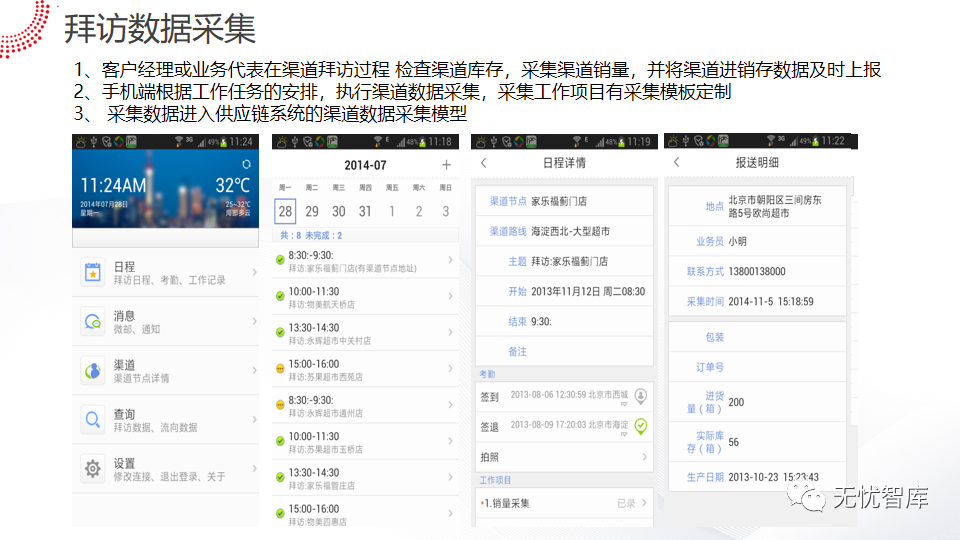Tap 渠道路线 海淀西北-大型超市 row
This screenshot has width=960, height=540.
coord(564,231)
